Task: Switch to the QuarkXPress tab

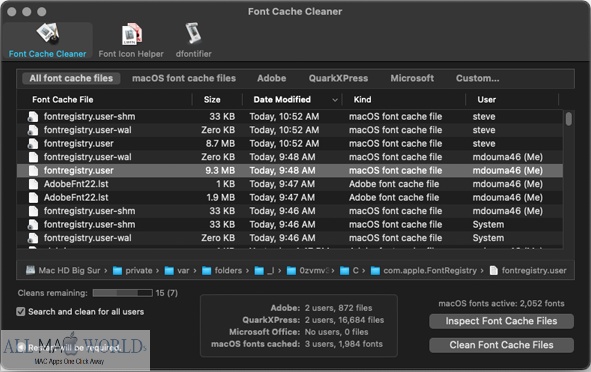Action: [x=338, y=78]
